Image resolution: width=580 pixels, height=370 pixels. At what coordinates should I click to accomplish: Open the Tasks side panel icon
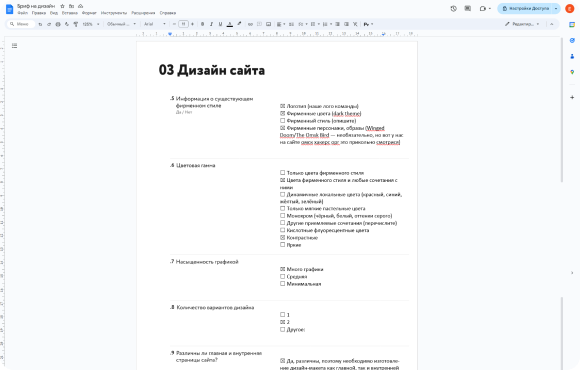click(572, 40)
